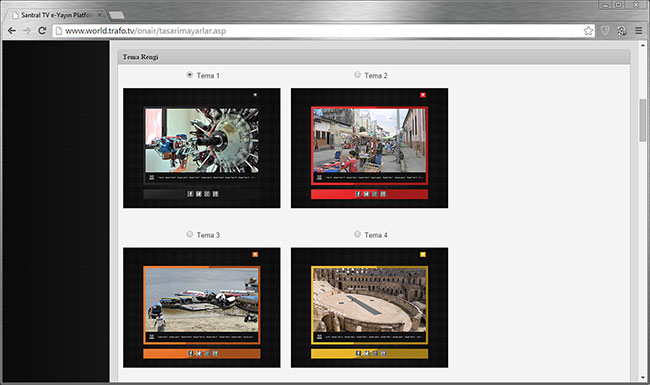Click the vertical scrollbar thumb
This screenshot has width=650, height=385.
click(643, 120)
